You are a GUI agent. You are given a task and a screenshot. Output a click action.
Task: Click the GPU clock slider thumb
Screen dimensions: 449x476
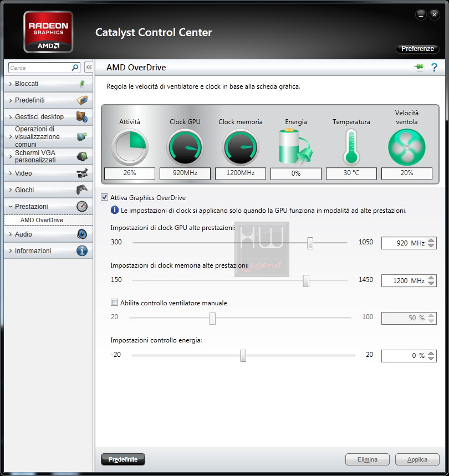tap(310, 243)
